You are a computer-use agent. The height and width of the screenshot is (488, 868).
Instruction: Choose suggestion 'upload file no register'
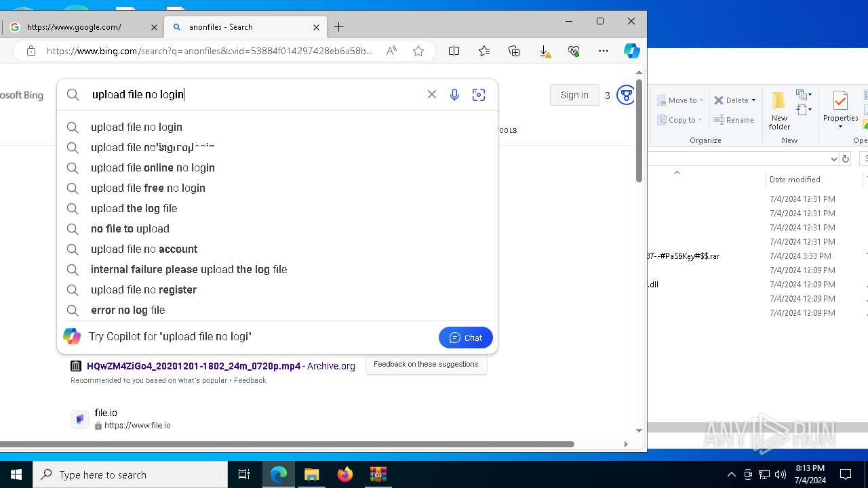[x=277, y=289]
